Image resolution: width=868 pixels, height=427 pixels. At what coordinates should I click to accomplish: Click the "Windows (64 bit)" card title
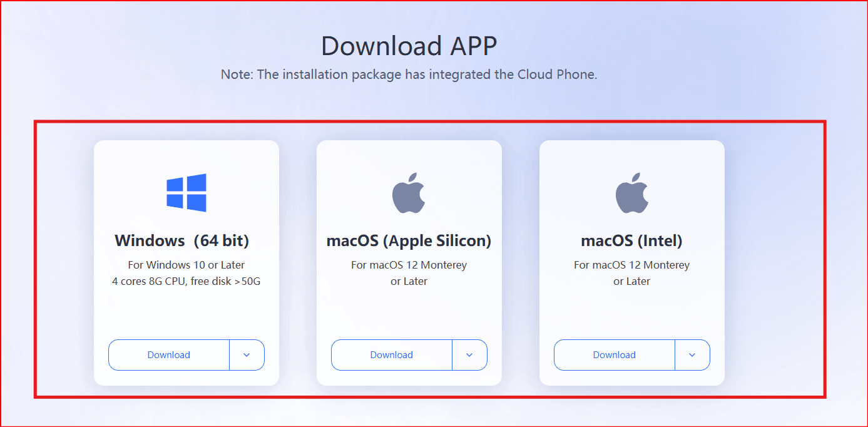tap(182, 240)
